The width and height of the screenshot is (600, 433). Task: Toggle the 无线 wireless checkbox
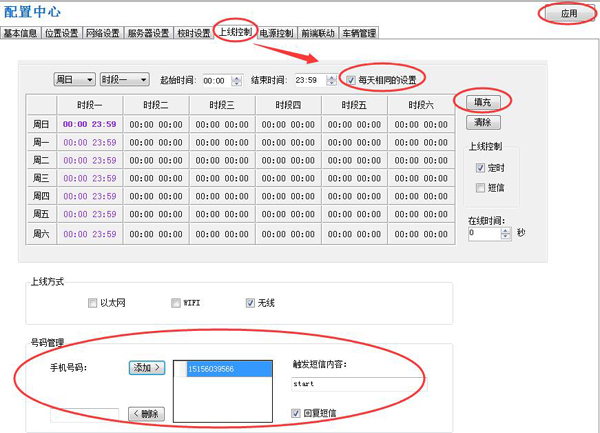click(250, 302)
